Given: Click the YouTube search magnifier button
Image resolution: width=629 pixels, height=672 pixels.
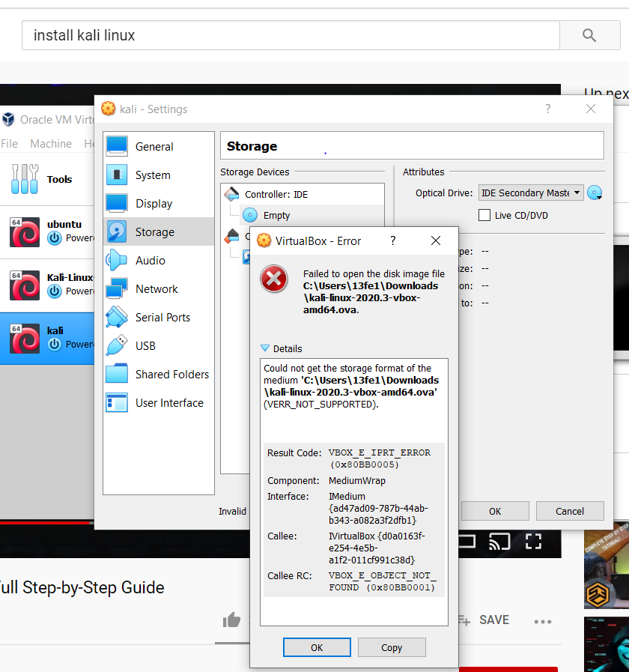Looking at the screenshot, I should (x=589, y=35).
